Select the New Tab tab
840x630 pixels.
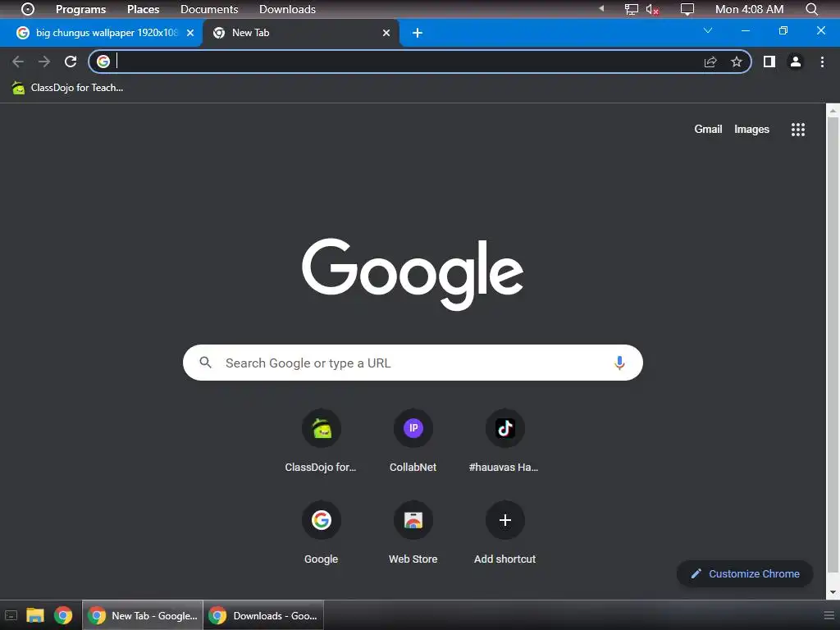click(x=301, y=33)
